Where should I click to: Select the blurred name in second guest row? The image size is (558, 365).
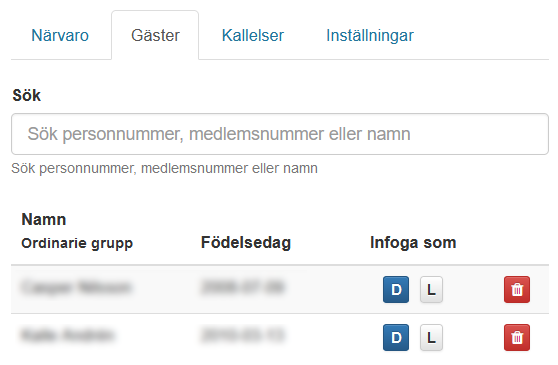[x=68, y=335]
